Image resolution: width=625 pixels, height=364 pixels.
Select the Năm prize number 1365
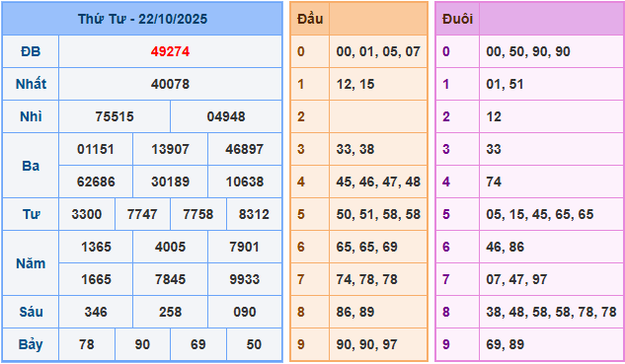(x=96, y=247)
